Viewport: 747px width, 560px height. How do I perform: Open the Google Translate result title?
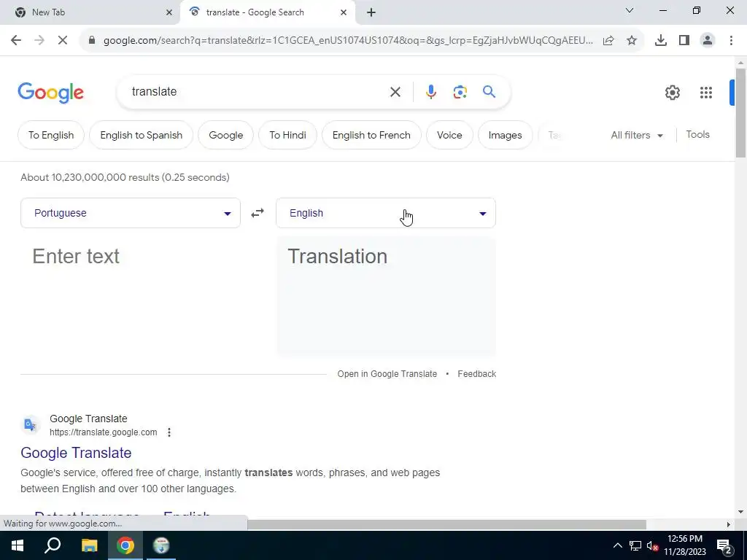coord(76,453)
